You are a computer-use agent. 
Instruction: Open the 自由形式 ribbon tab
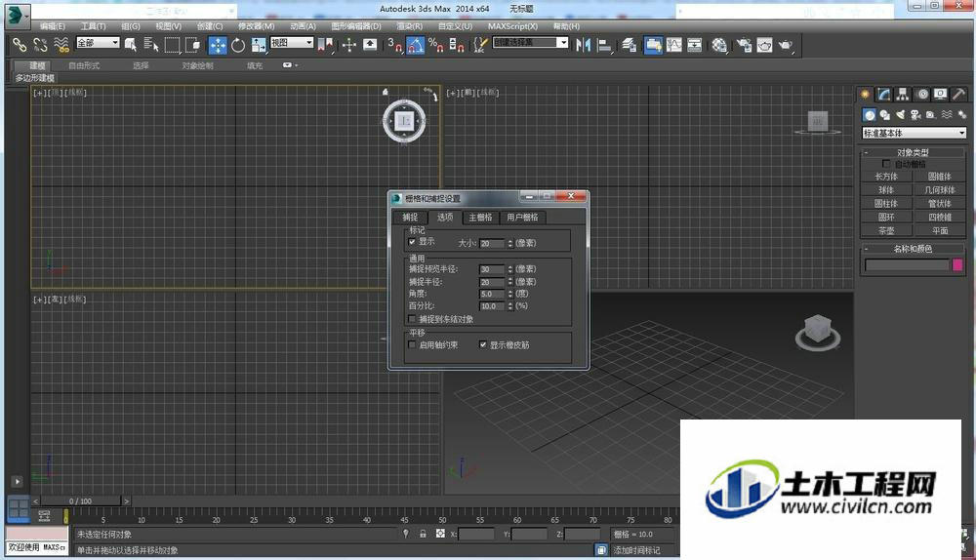(84, 65)
